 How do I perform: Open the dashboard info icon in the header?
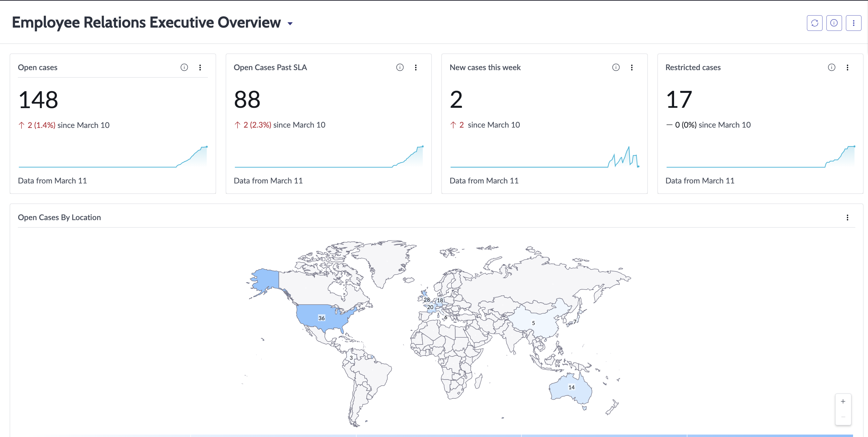tap(834, 23)
